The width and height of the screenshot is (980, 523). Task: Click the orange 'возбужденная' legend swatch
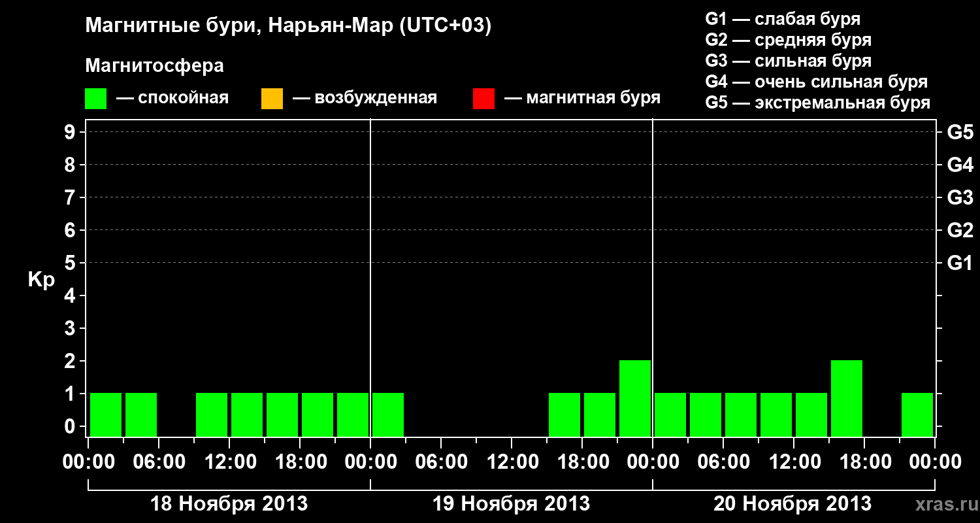[272, 99]
